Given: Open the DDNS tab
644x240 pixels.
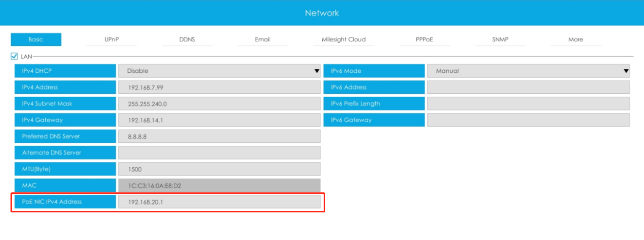Looking at the screenshot, I should tap(187, 39).
